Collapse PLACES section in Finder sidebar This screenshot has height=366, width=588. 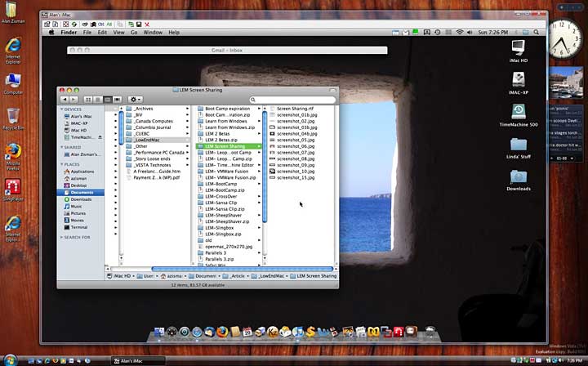(62, 164)
